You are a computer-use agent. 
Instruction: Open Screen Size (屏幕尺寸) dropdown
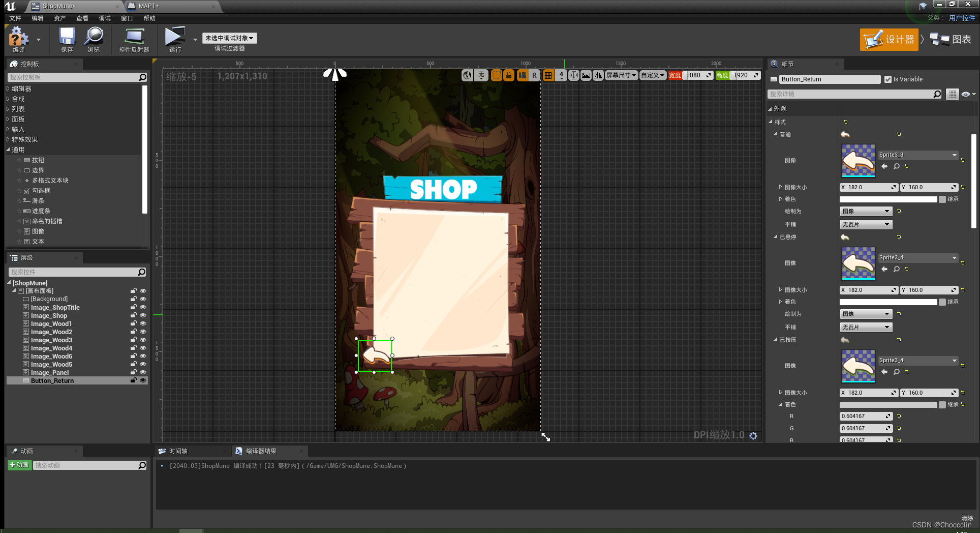coord(621,75)
